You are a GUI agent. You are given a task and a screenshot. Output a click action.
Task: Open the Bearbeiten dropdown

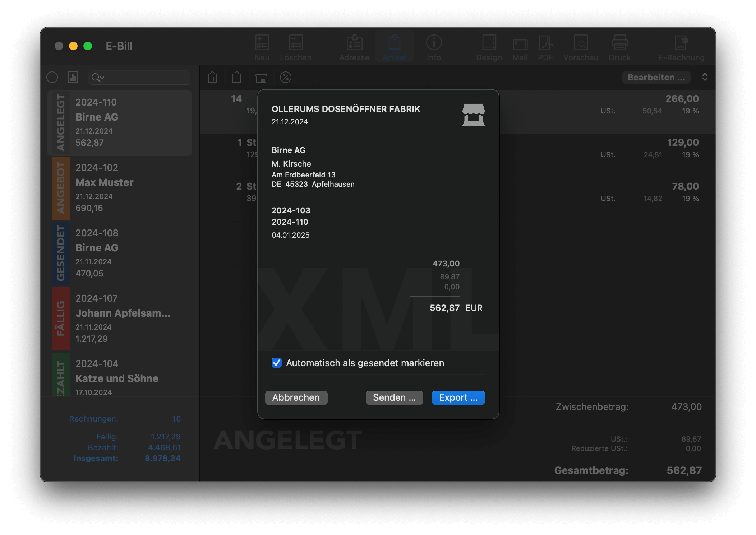pyautogui.click(x=656, y=77)
